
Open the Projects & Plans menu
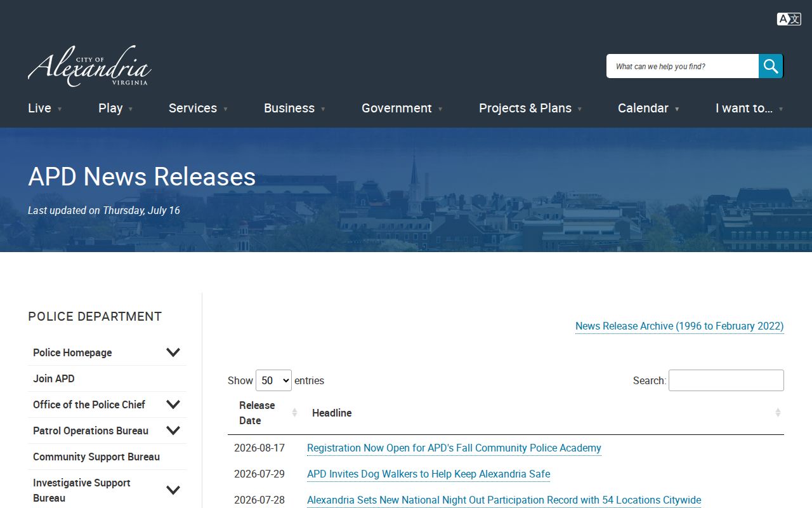[530, 108]
